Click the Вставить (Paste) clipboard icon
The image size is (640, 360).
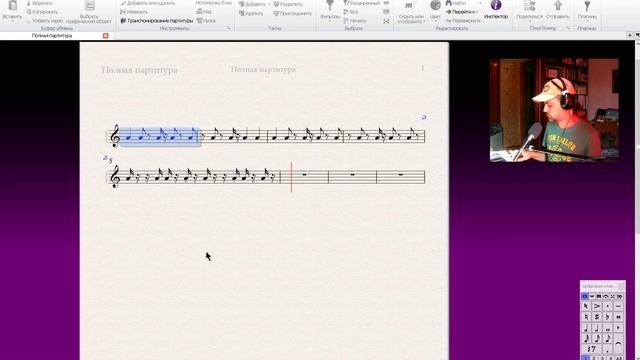[12, 6]
